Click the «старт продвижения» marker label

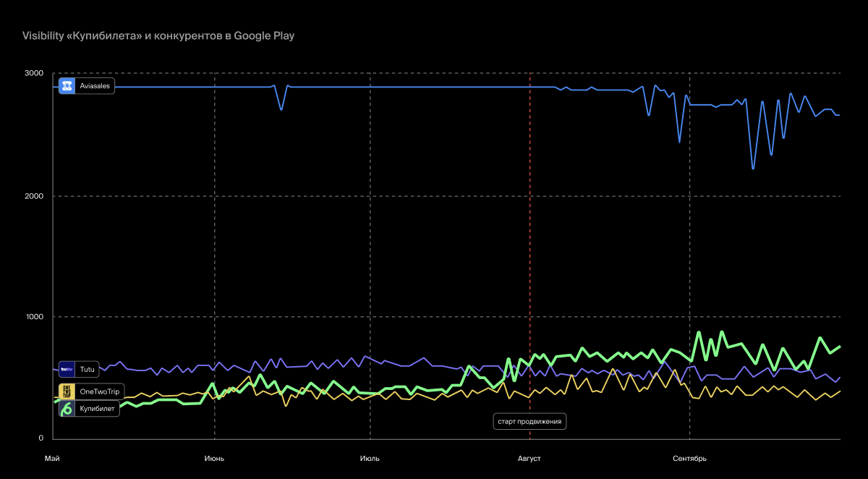(529, 421)
